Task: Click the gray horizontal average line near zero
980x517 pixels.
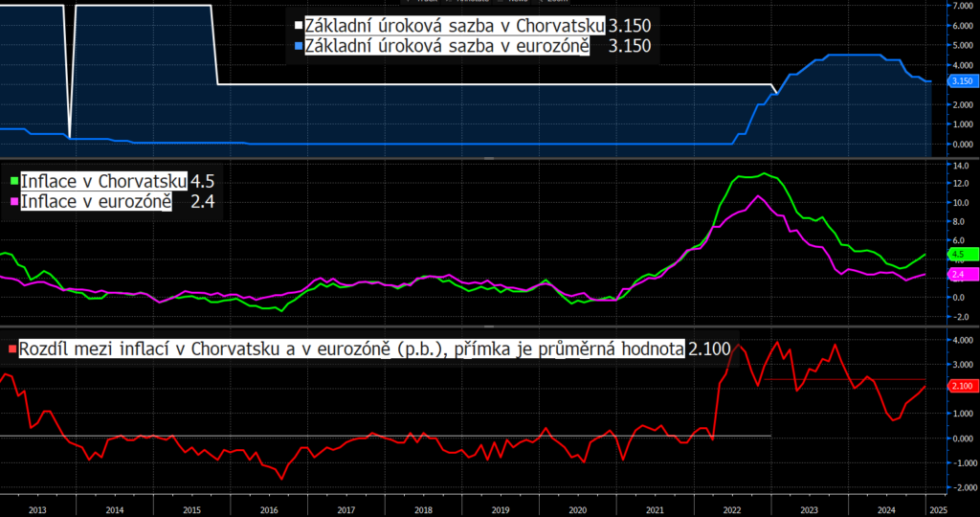Action: (386, 436)
